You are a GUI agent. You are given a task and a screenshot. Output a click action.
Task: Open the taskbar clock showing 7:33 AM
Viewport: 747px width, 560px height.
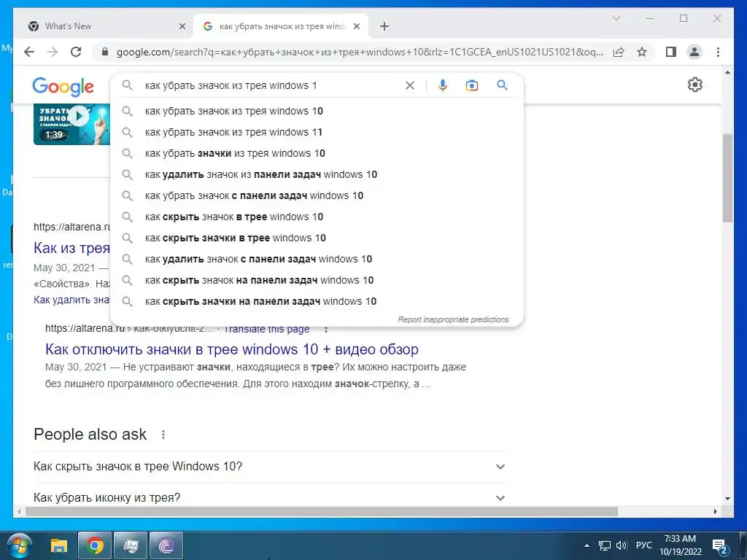(x=681, y=545)
